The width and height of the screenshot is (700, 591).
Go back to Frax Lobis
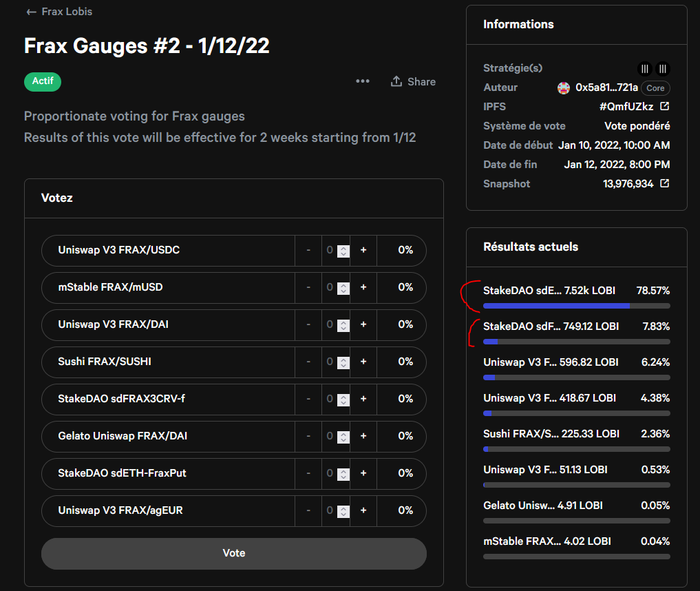point(59,12)
